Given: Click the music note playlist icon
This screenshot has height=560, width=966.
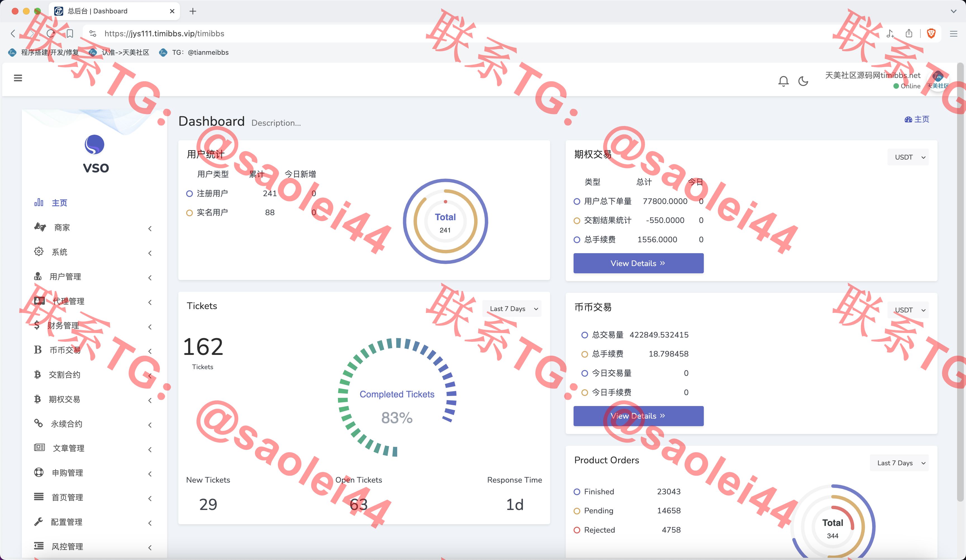Looking at the screenshot, I should pos(890,33).
